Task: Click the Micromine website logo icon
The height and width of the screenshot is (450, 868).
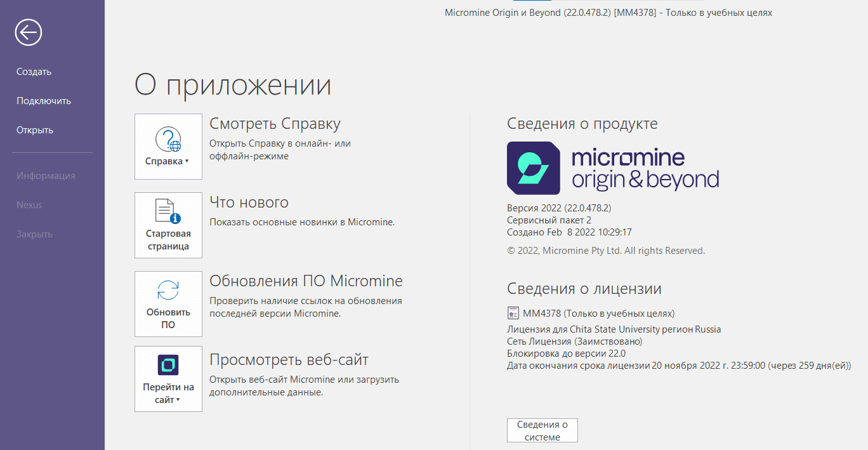Action: [168, 365]
